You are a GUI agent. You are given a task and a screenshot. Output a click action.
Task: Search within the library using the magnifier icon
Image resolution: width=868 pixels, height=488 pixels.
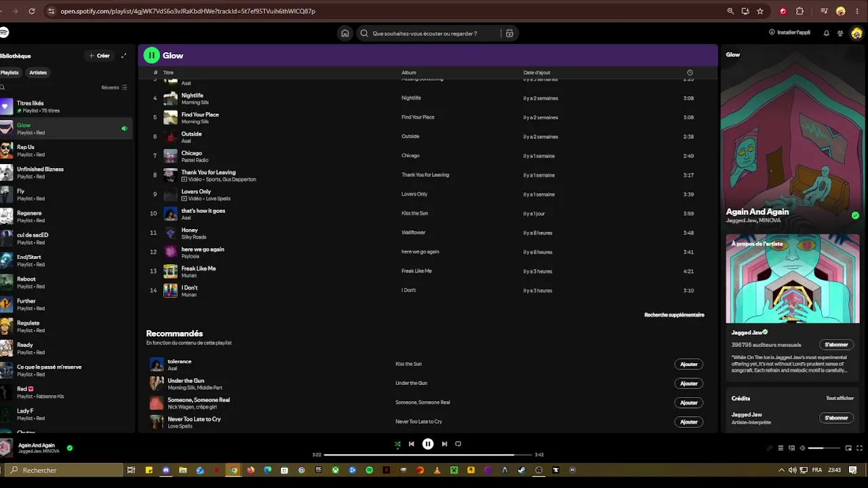tap(3, 87)
